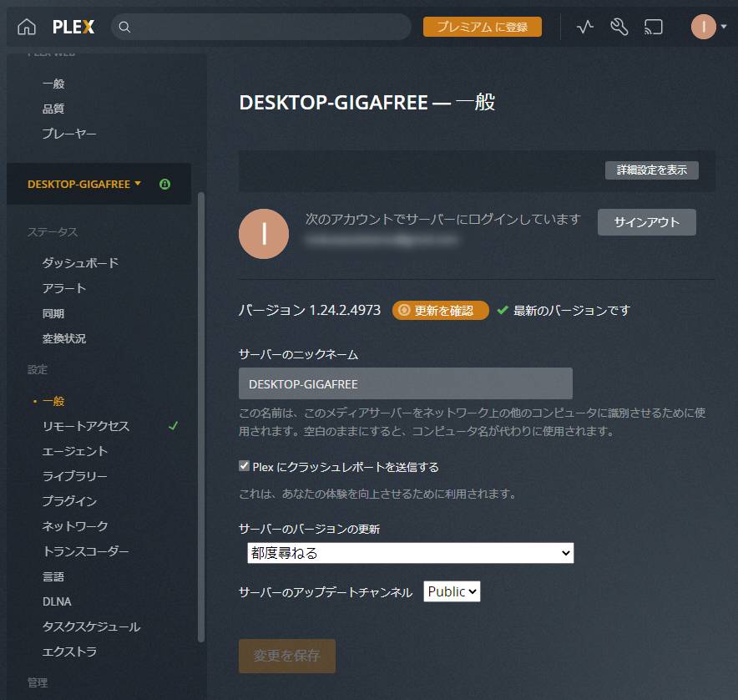The width and height of the screenshot is (738, 700).
Task: Open ネットワーク settings
Action: pyautogui.click(x=75, y=526)
